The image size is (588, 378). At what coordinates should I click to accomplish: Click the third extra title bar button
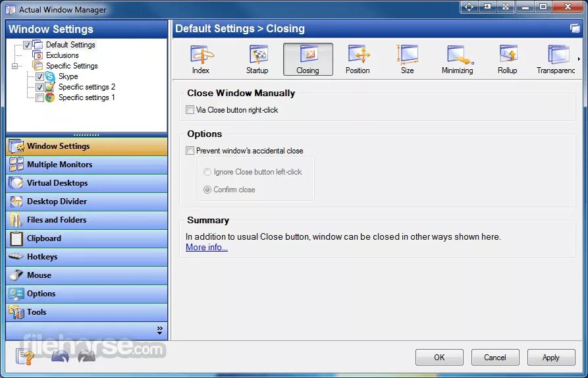click(x=506, y=7)
